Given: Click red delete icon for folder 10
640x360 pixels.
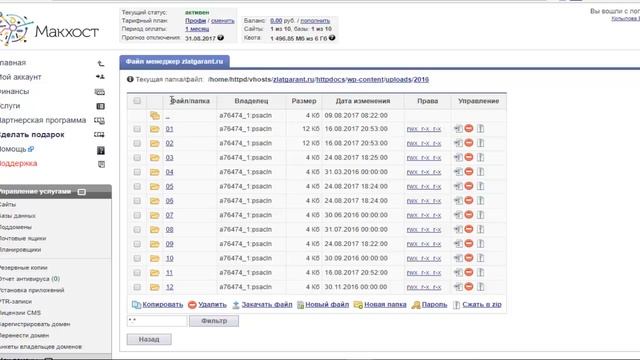Looking at the screenshot, I should pyautogui.click(x=469, y=258).
